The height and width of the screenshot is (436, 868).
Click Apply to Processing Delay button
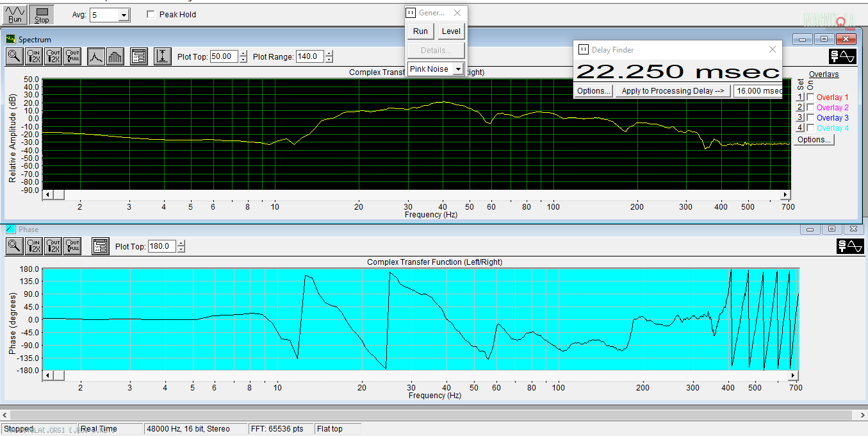673,91
